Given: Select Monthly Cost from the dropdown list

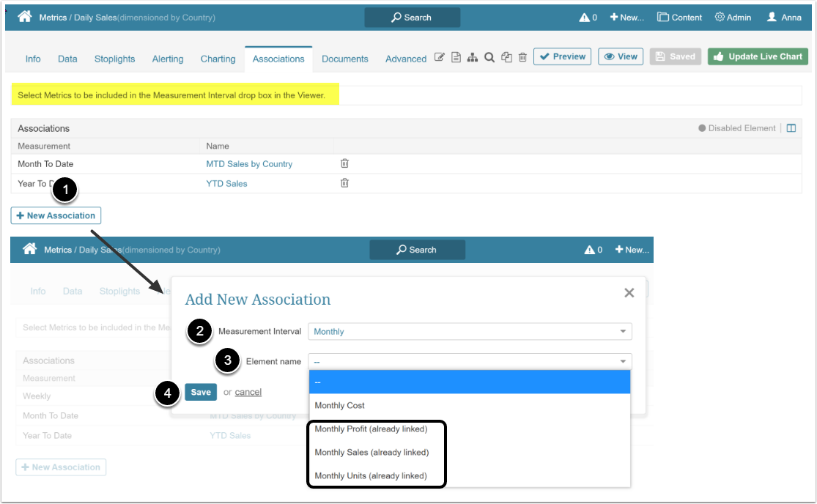Looking at the screenshot, I should (x=339, y=405).
